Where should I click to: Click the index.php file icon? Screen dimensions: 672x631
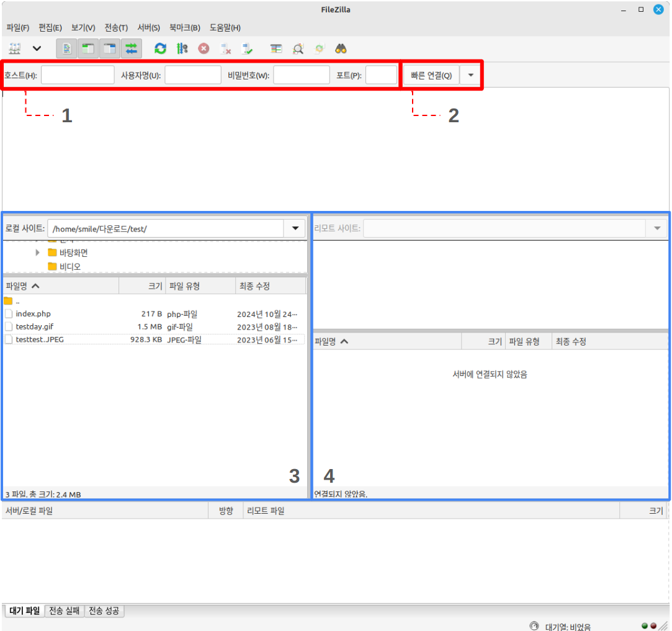9,314
